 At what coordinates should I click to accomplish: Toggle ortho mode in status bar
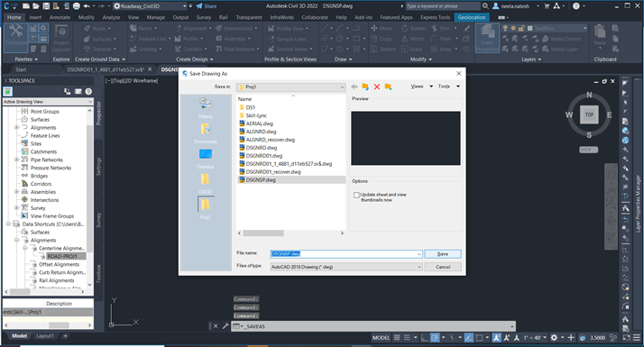pyautogui.click(x=425, y=338)
